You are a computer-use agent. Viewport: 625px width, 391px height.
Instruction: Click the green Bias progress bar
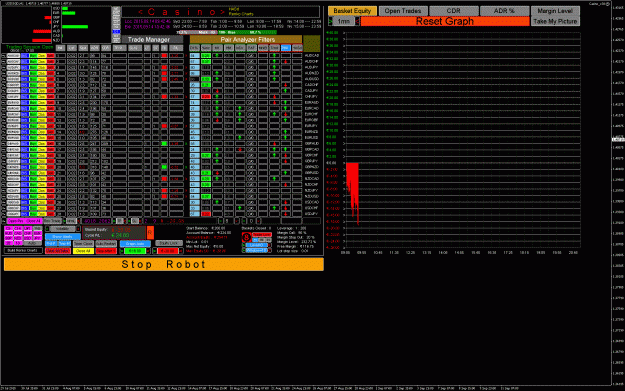(x=247, y=32)
